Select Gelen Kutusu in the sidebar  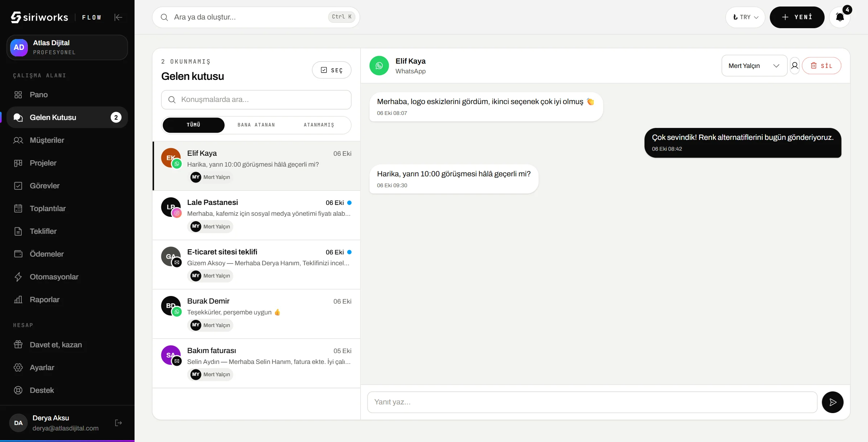pos(67,117)
